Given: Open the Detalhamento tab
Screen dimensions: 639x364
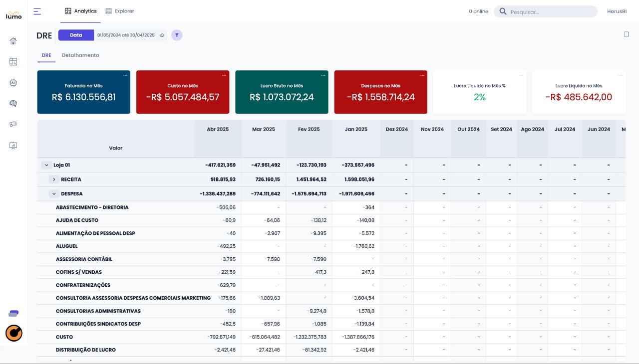Looking at the screenshot, I should pyautogui.click(x=80, y=55).
